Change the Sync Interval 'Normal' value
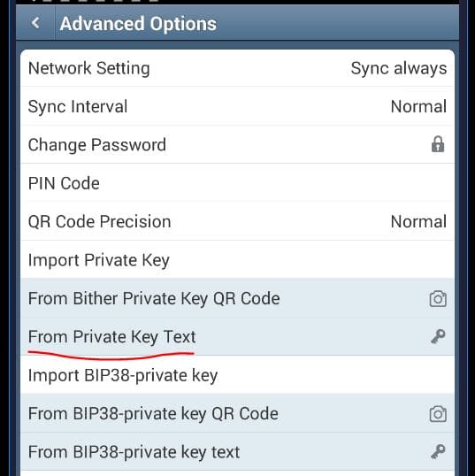The image size is (475, 476). pyautogui.click(x=418, y=106)
